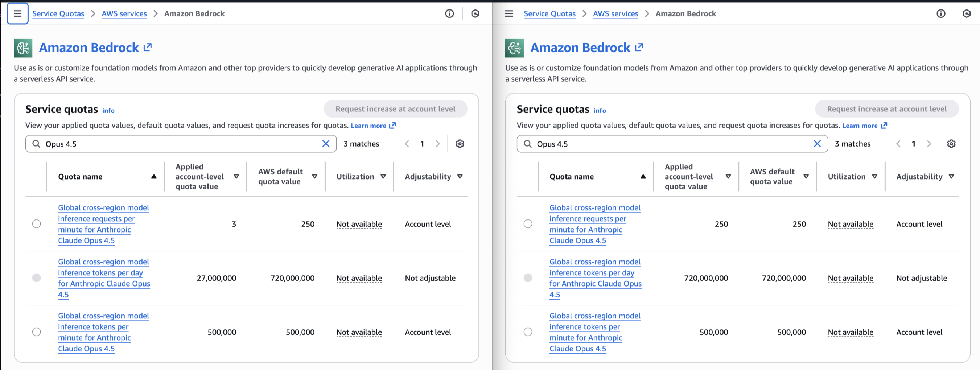Click the Service quotas info link in right pane

tap(600, 110)
